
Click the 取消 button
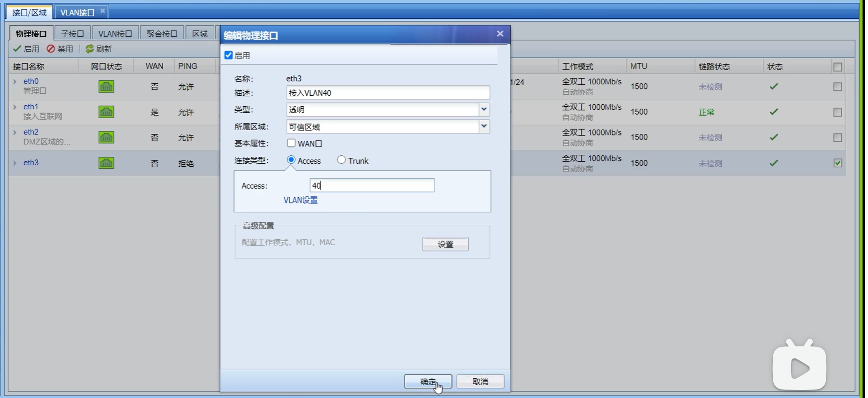[x=480, y=381]
